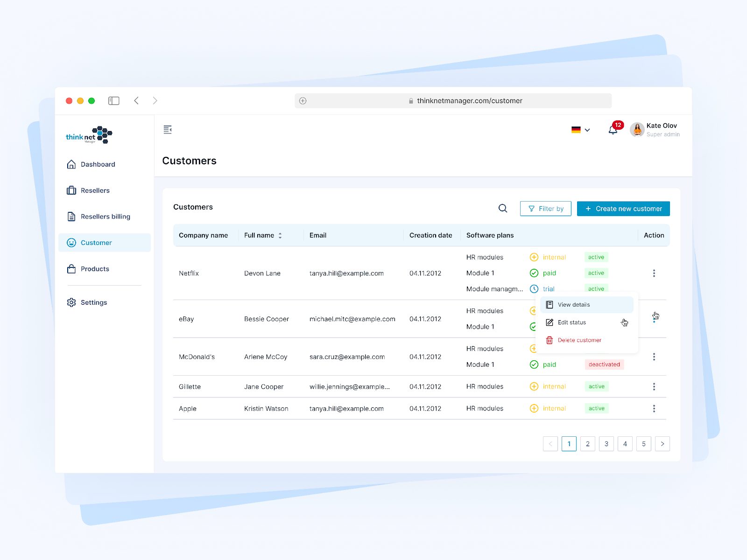Open page 3 in the pagination
This screenshot has height=560, width=747.
(x=606, y=444)
